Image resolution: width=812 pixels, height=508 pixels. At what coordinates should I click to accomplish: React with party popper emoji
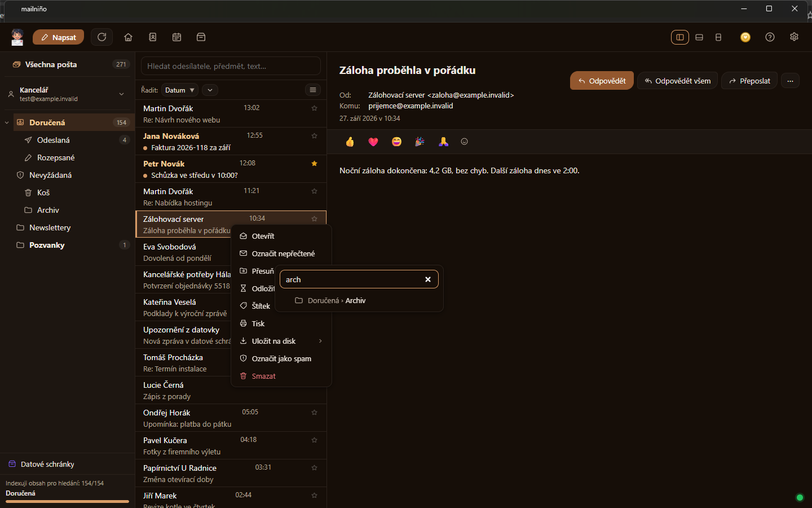pyautogui.click(x=420, y=142)
